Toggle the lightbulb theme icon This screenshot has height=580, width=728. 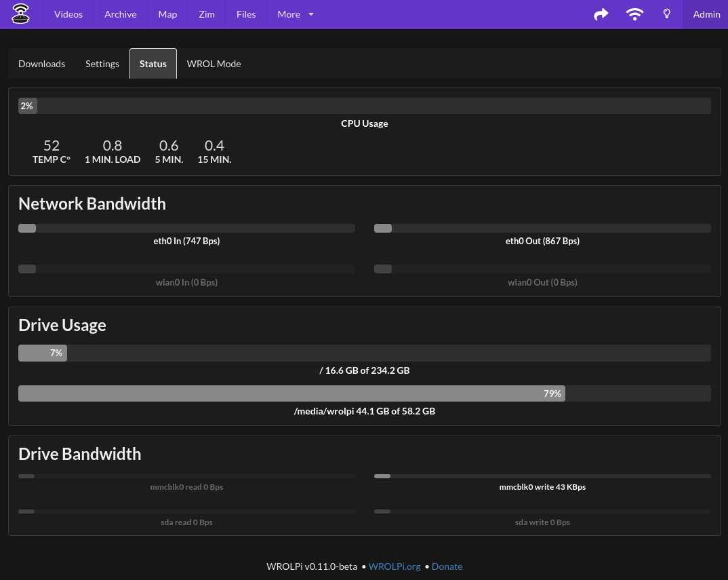tap(666, 14)
